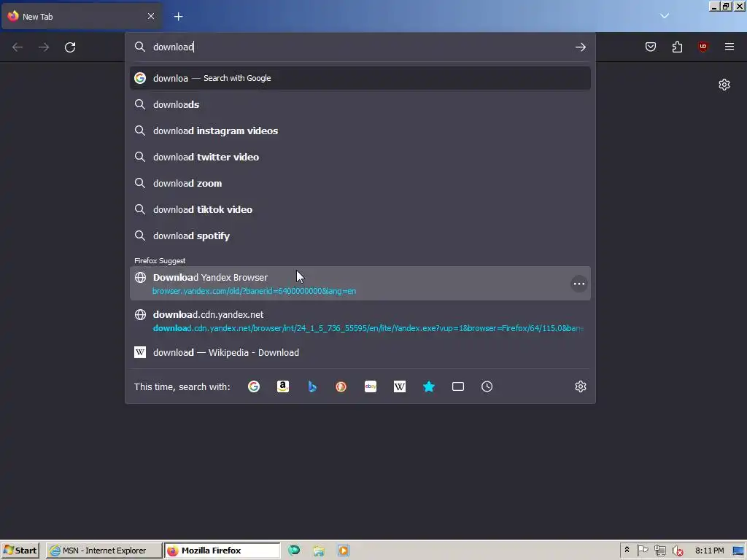Open the Extensions puzzle icon

677,47
